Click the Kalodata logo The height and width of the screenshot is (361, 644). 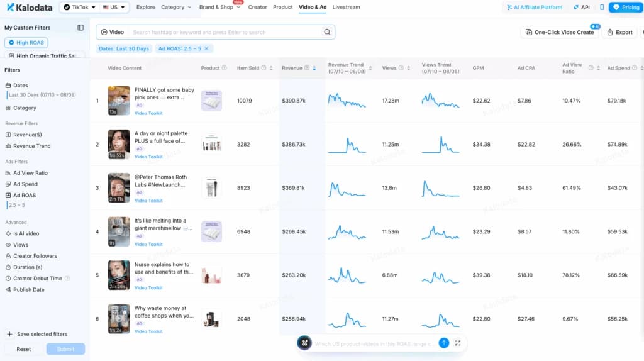(30, 8)
